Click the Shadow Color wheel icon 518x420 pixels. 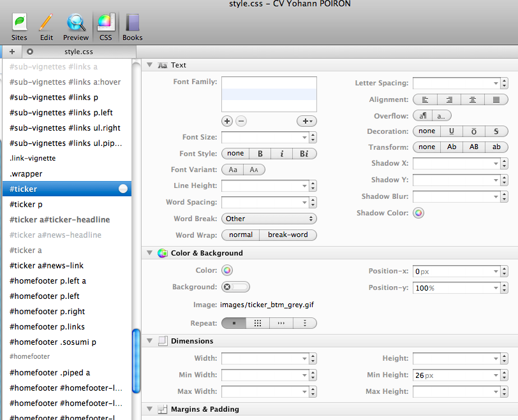tap(418, 213)
